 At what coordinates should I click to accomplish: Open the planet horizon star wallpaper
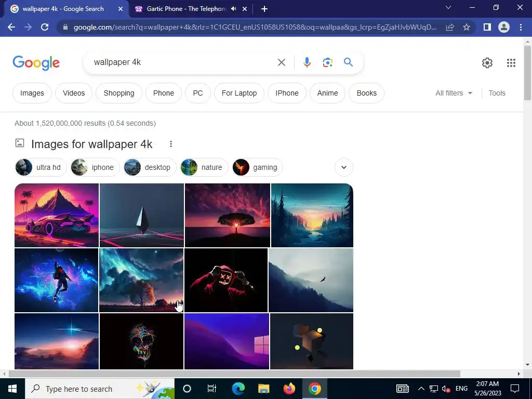tap(57, 341)
